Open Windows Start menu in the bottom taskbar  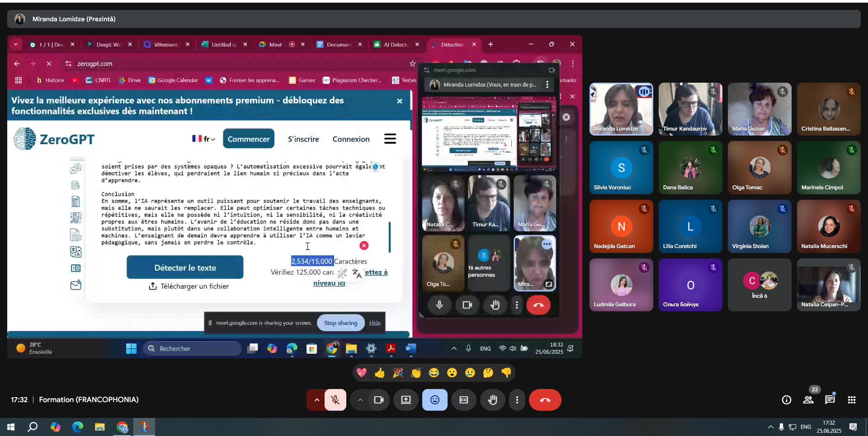click(x=11, y=427)
